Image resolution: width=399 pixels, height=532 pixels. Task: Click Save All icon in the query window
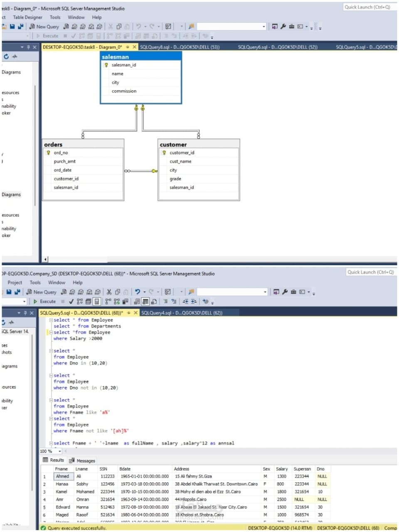tap(17, 292)
